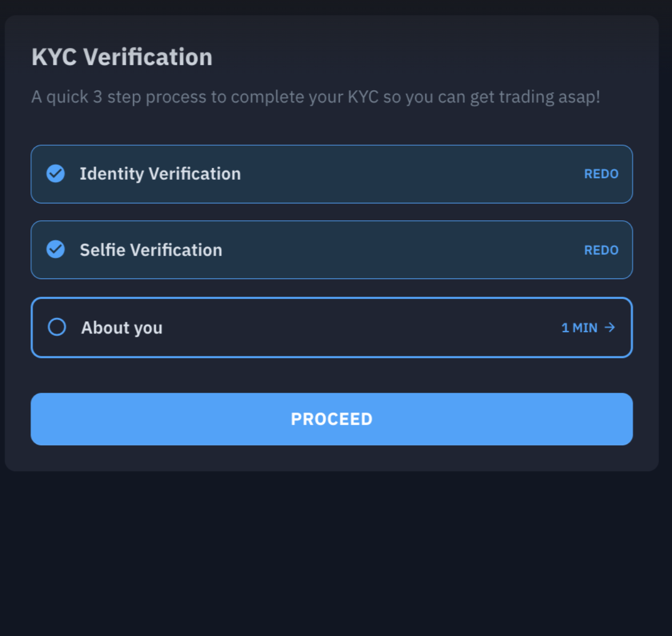Click the word KYC in the subtitle

(363, 97)
